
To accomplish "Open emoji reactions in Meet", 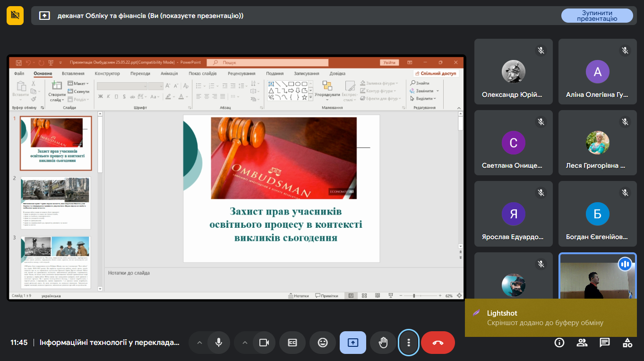I will coord(323,343).
